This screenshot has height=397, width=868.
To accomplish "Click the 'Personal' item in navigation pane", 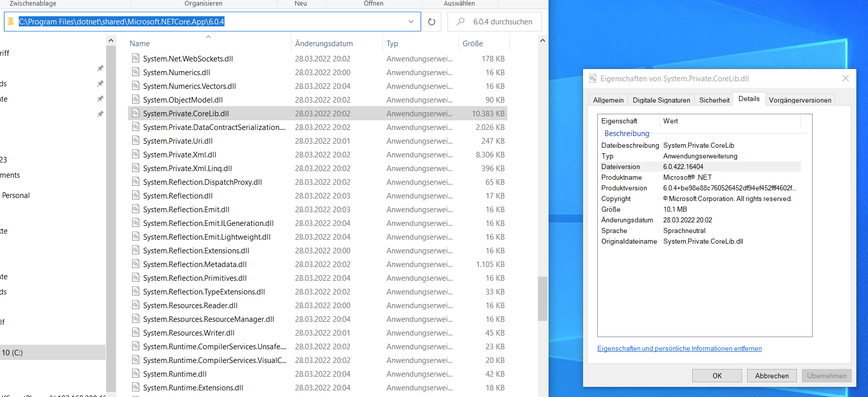I will coord(16,195).
